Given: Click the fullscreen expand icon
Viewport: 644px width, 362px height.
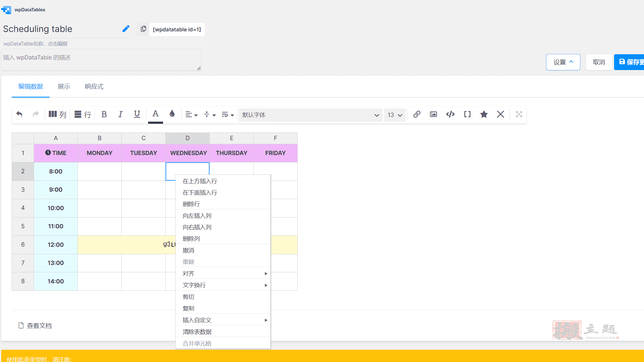Looking at the screenshot, I should [x=519, y=114].
